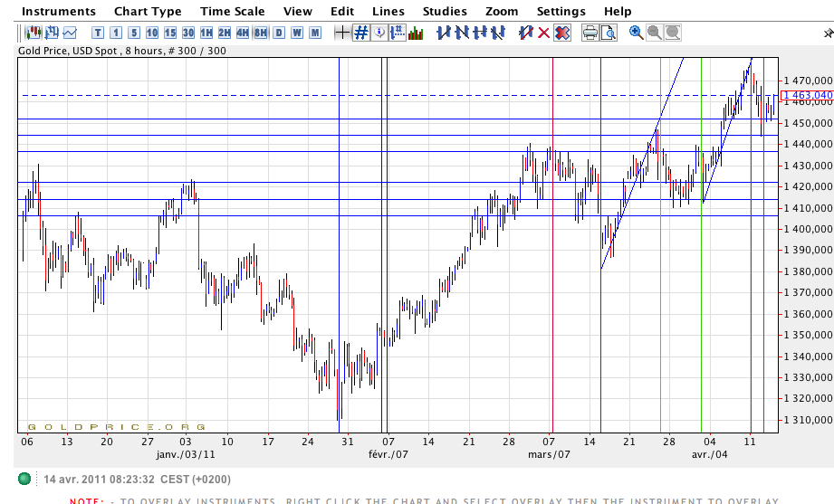Click the green connection status indicator
Viewport: 834px width, 504px height.
[24, 479]
